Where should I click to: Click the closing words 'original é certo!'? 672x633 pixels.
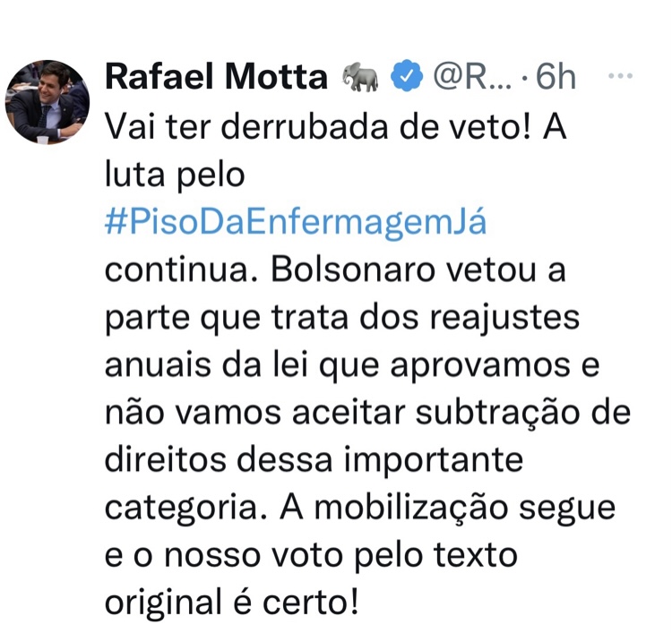[231, 603]
